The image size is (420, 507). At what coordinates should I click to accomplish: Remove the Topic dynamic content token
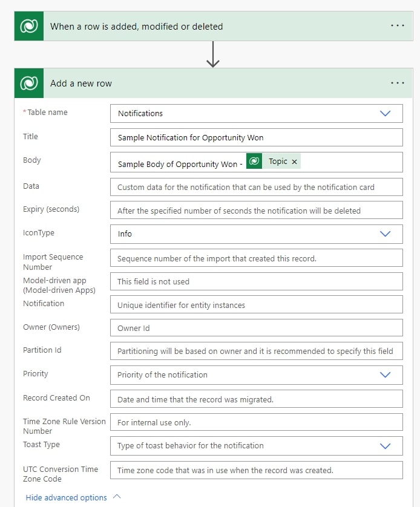point(295,162)
